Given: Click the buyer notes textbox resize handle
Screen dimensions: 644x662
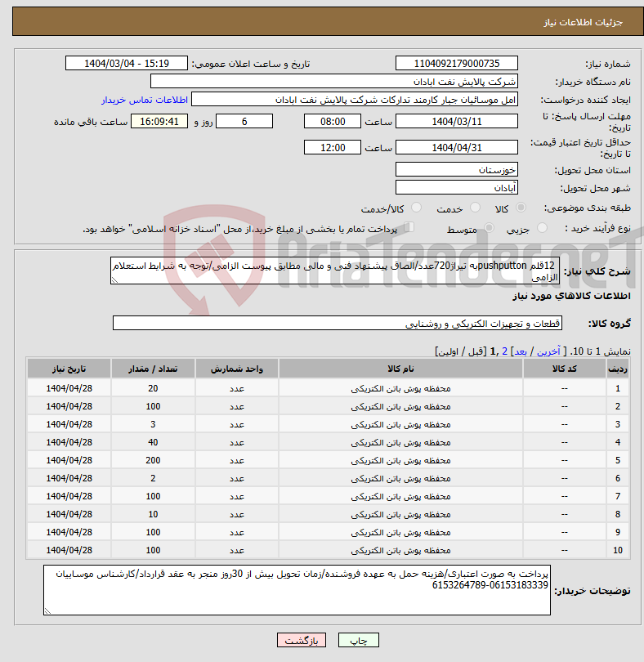Looking at the screenshot, I should (47, 611).
